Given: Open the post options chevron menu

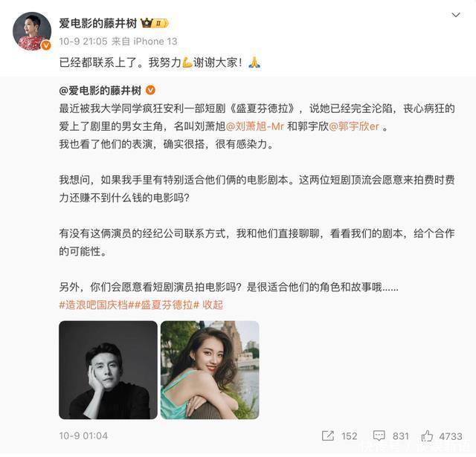Looking at the screenshot, I should 456,15.
